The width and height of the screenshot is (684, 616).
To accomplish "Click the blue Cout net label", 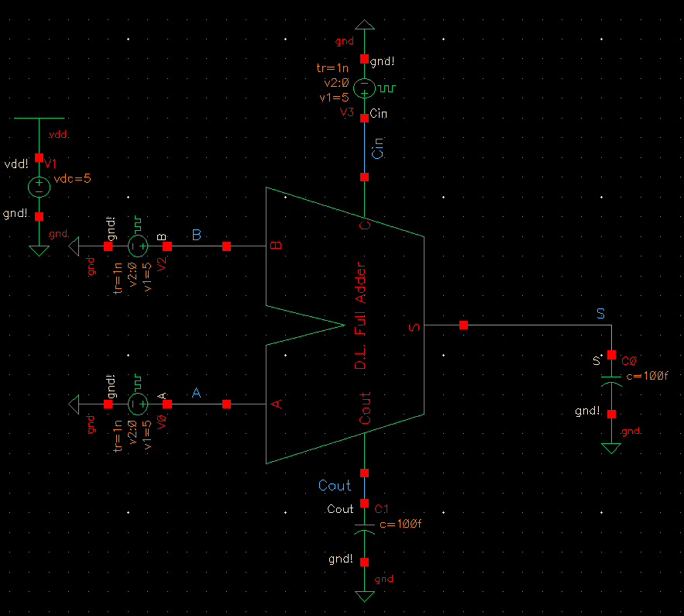I will 335,486.
